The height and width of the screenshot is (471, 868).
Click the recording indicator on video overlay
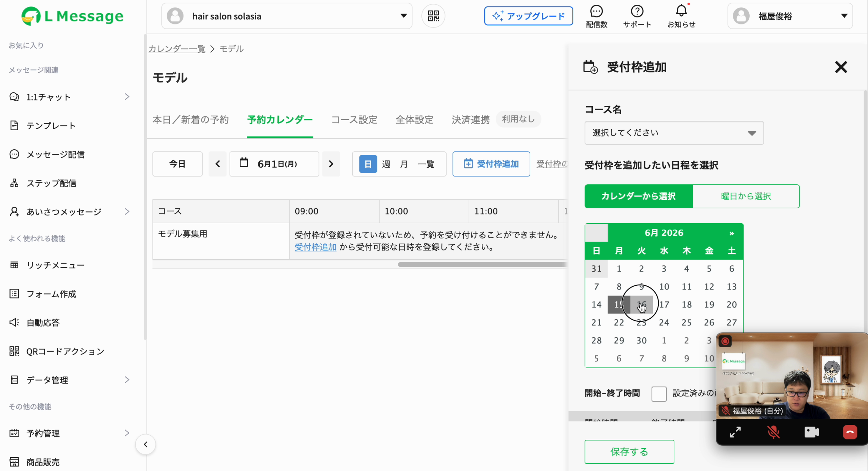pyautogui.click(x=725, y=341)
